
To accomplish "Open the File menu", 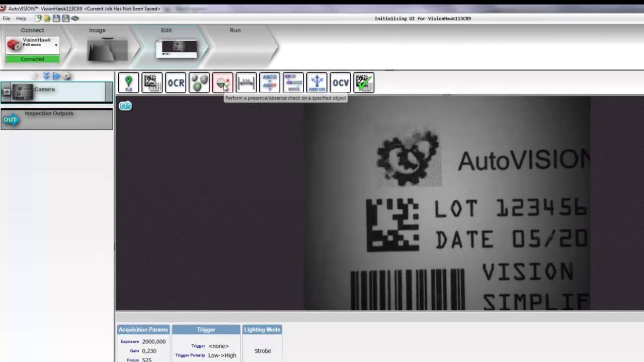I will [x=7, y=18].
